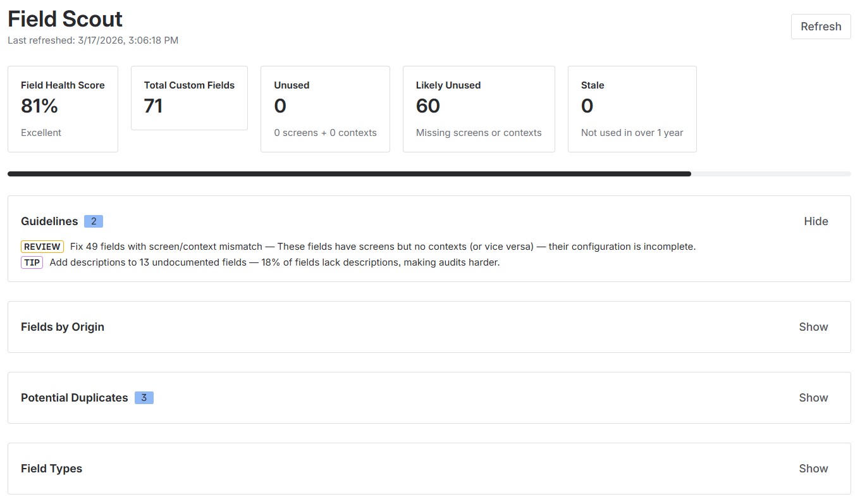The height and width of the screenshot is (504, 860).
Task: Select the Likely Unused card
Action: pyautogui.click(x=478, y=108)
